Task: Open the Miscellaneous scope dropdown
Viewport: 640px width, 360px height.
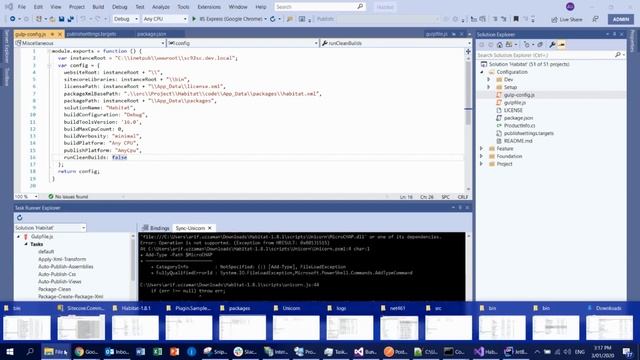Action: click(90, 43)
